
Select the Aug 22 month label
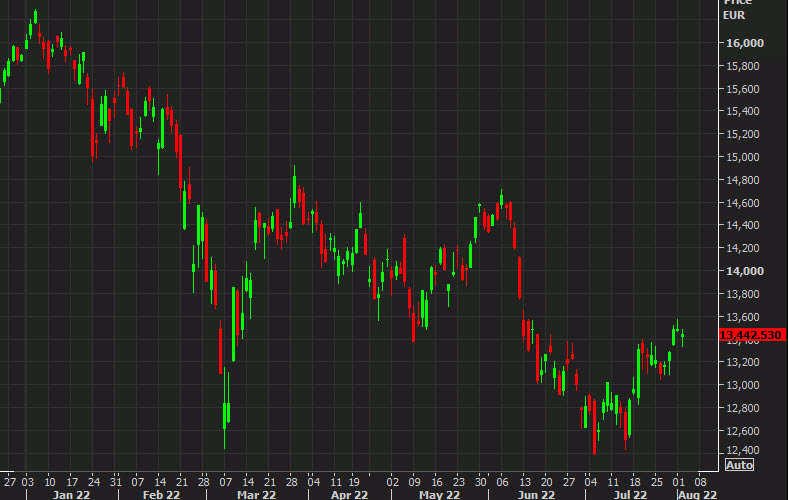point(698,495)
